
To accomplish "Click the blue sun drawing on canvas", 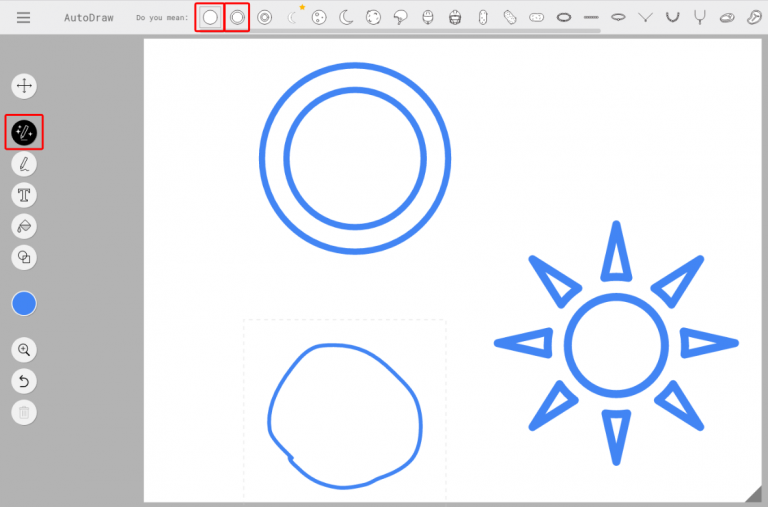I will tap(616, 343).
